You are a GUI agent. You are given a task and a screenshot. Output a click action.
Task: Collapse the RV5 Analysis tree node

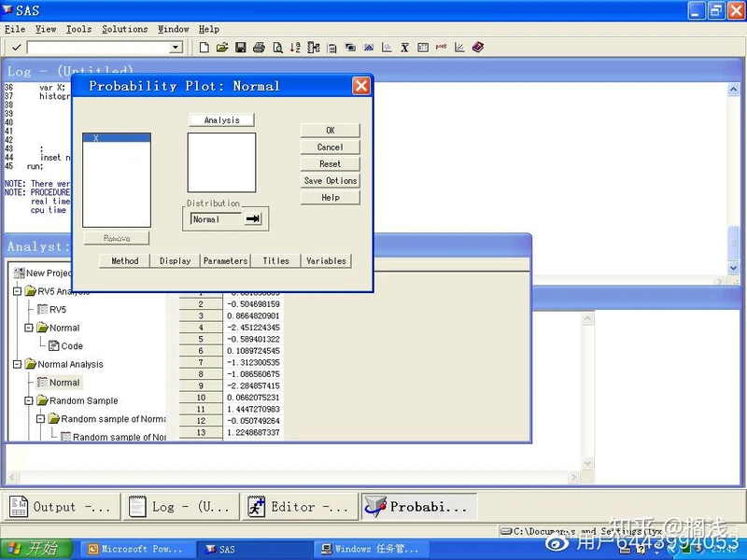(x=17, y=291)
